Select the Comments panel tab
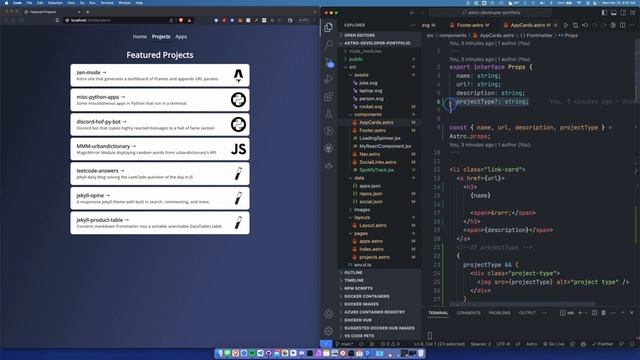The width and height of the screenshot is (640, 360). [x=469, y=313]
